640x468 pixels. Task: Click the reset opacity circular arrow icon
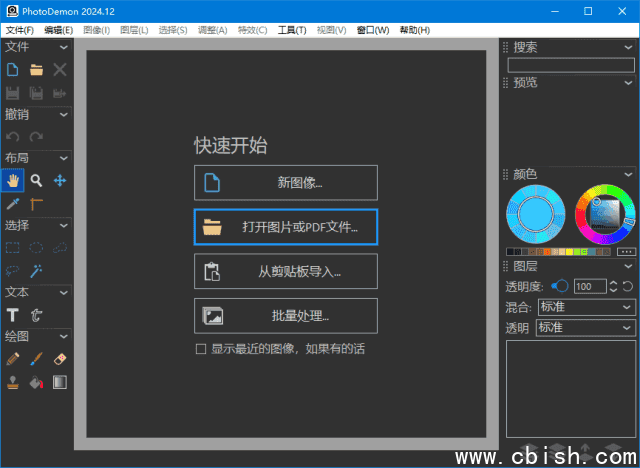(x=628, y=286)
